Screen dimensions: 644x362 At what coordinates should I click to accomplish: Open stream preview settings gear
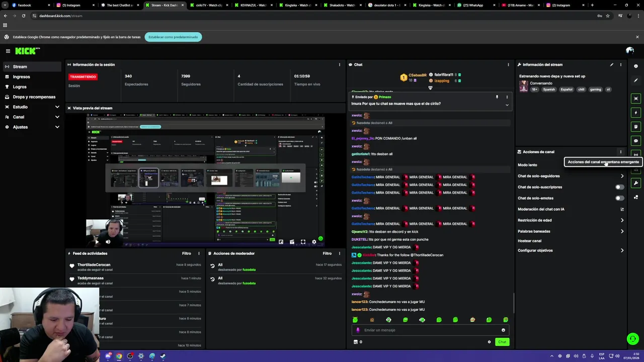(314, 242)
